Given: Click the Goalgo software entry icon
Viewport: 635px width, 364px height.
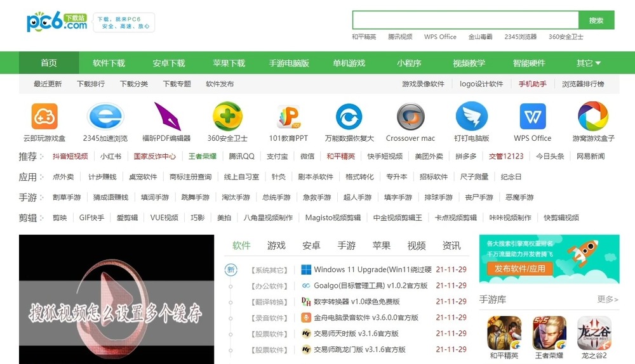Looking at the screenshot, I should pyautogui.click(x=306, y=285).
